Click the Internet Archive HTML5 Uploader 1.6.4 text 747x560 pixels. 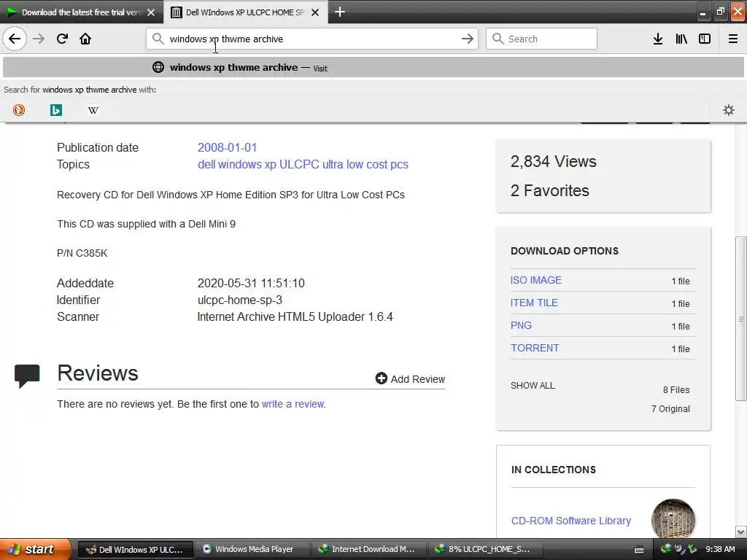coord(295,316)
